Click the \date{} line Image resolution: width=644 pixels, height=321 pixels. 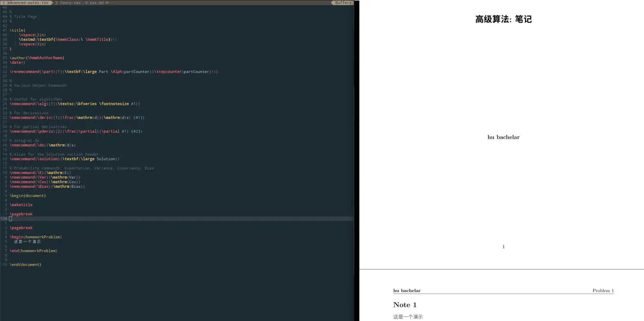18,62
